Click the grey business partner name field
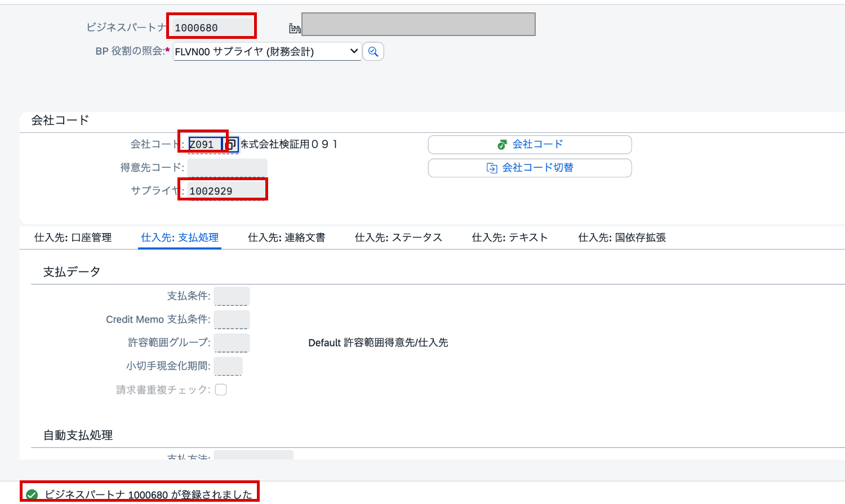Screen dimensions: 845x504 point(419,24)
